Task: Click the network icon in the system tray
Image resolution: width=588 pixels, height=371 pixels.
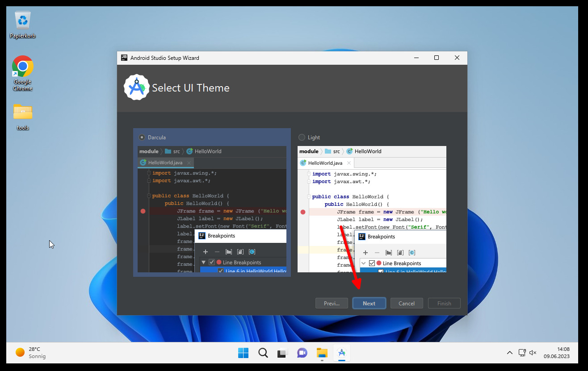Action: [522, 353]
